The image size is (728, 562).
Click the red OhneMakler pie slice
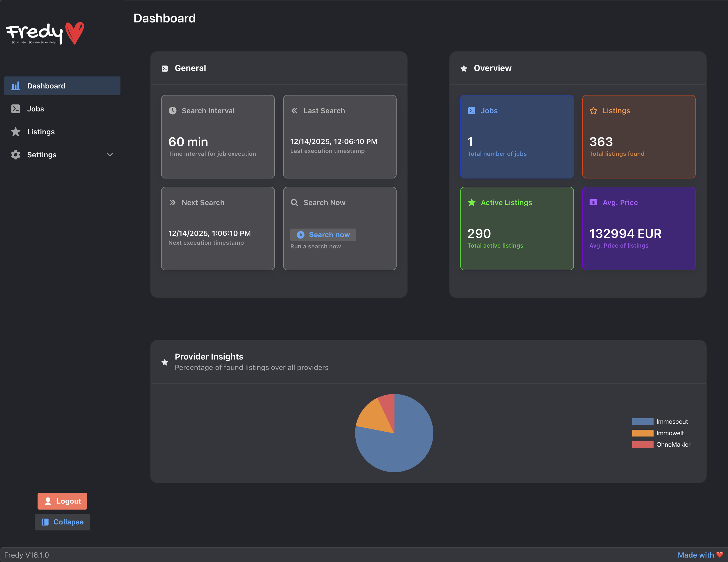[x=389, y=409]
